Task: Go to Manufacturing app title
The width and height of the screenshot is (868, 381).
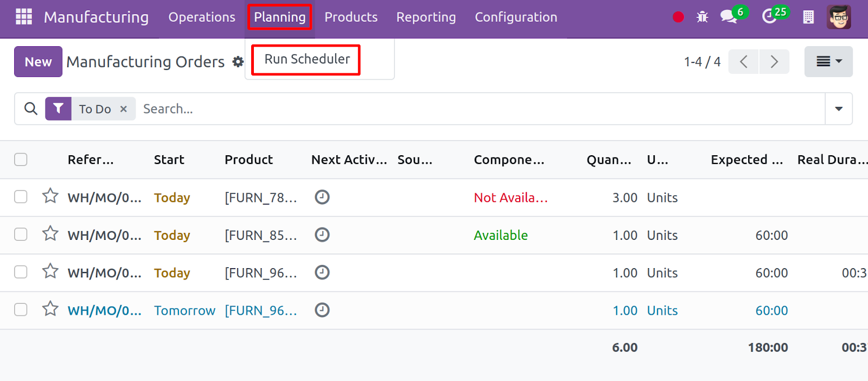Action: [x=96, y=17]
